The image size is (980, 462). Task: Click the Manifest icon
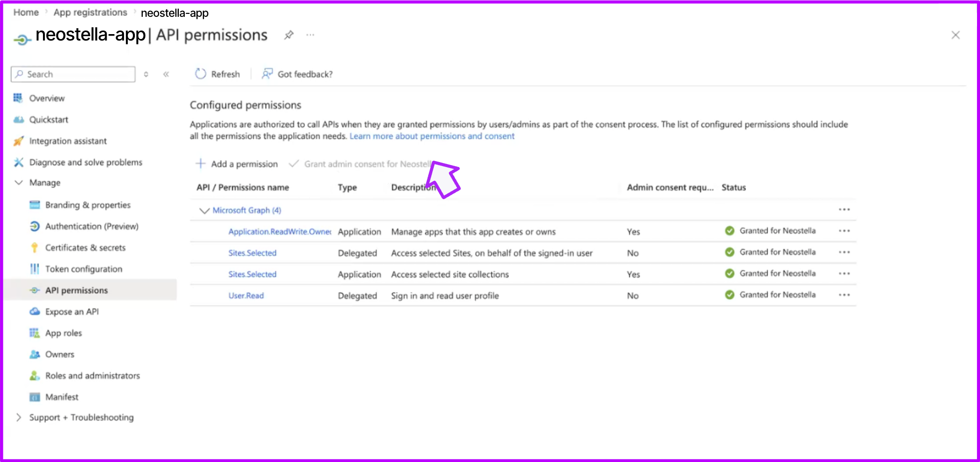35,397
